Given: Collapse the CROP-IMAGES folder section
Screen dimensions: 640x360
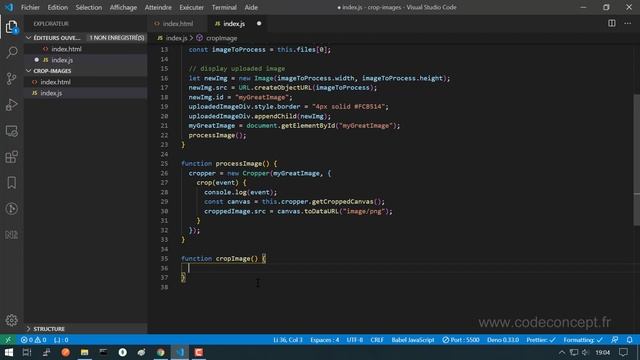Looking at the screenshot, I should [x=86, y=71].
